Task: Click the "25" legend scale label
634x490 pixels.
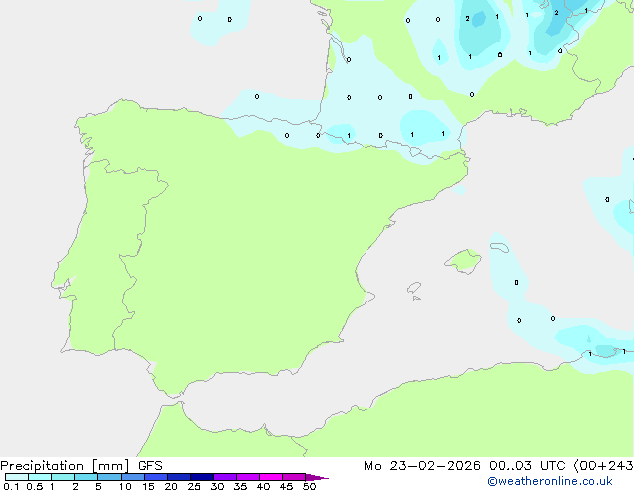Action: tap(194, 486)
